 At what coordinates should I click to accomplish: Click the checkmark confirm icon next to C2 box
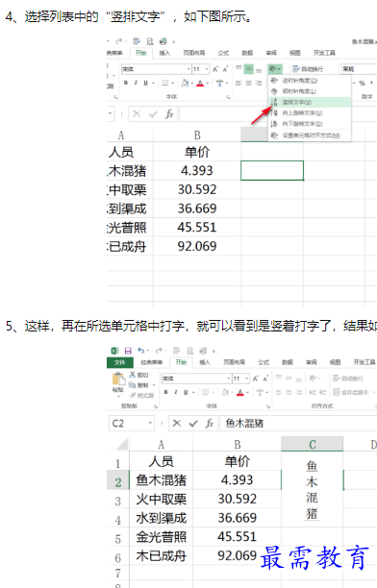(x=193, y=424)
